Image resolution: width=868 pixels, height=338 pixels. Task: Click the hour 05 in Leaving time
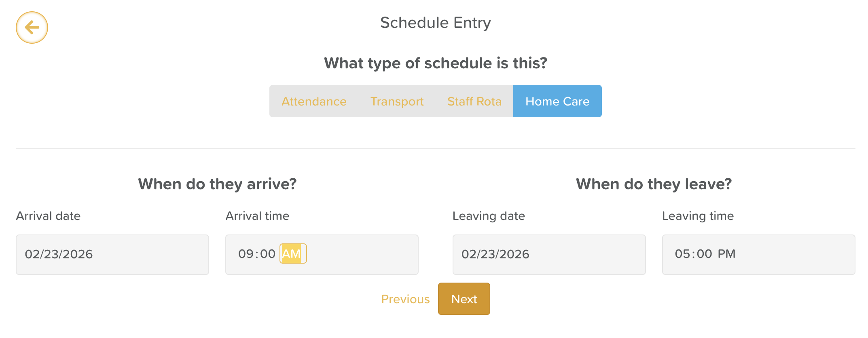(682, 254)
